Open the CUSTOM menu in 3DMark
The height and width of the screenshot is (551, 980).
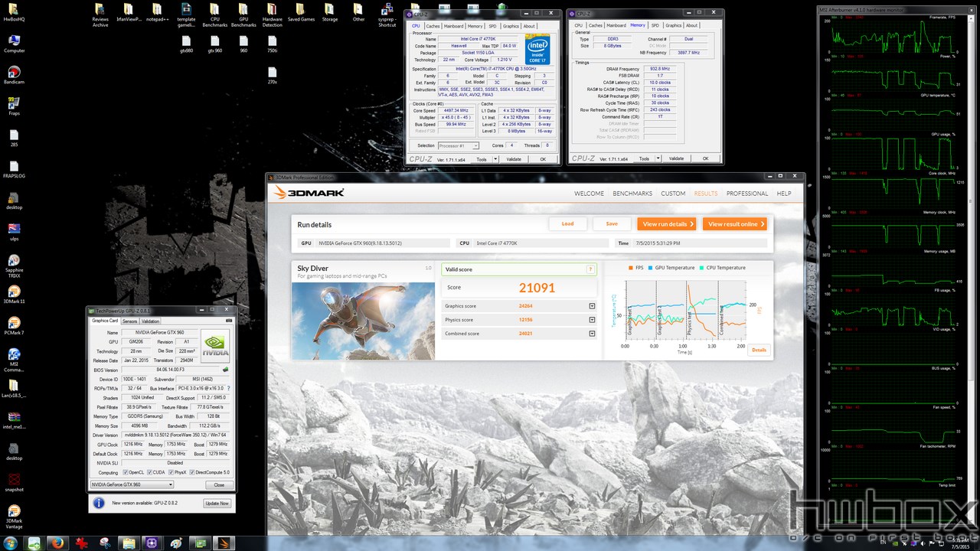(673, 194)
